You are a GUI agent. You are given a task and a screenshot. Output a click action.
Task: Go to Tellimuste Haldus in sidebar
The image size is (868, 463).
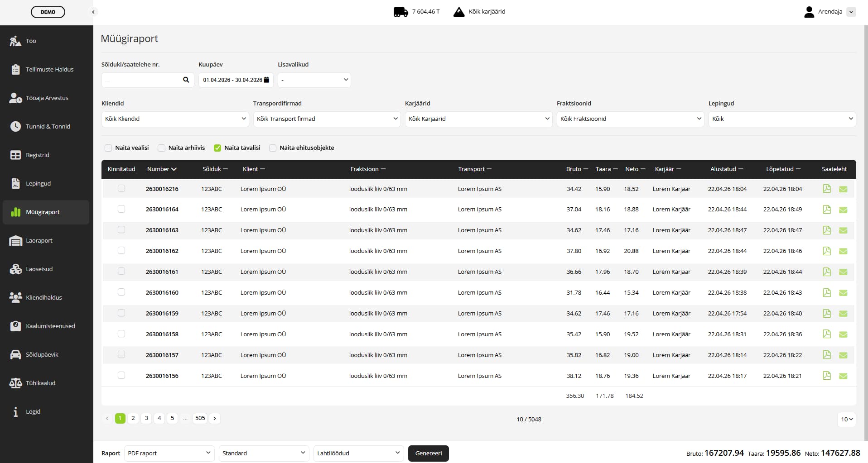(x=49, y=69)
